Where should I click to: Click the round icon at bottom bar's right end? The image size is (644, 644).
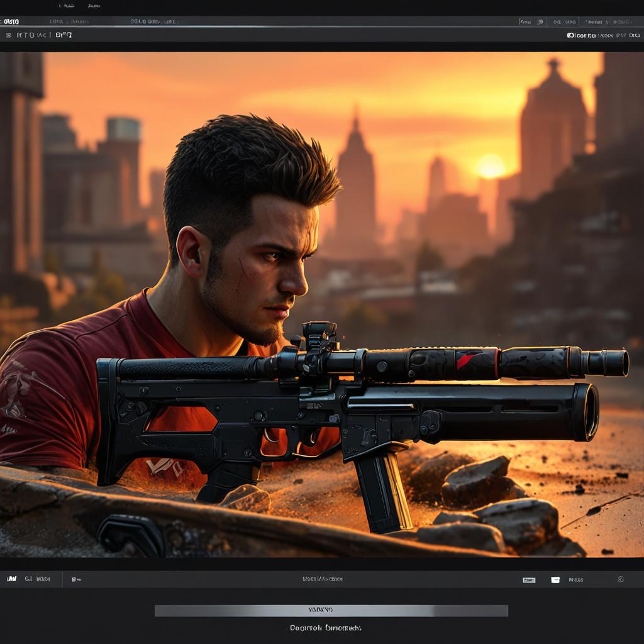620,579
